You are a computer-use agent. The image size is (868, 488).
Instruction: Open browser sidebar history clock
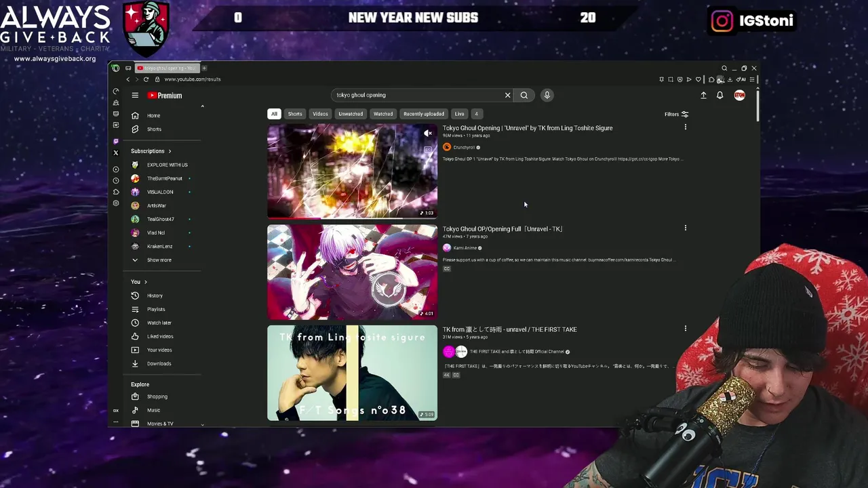pos(116,181)
